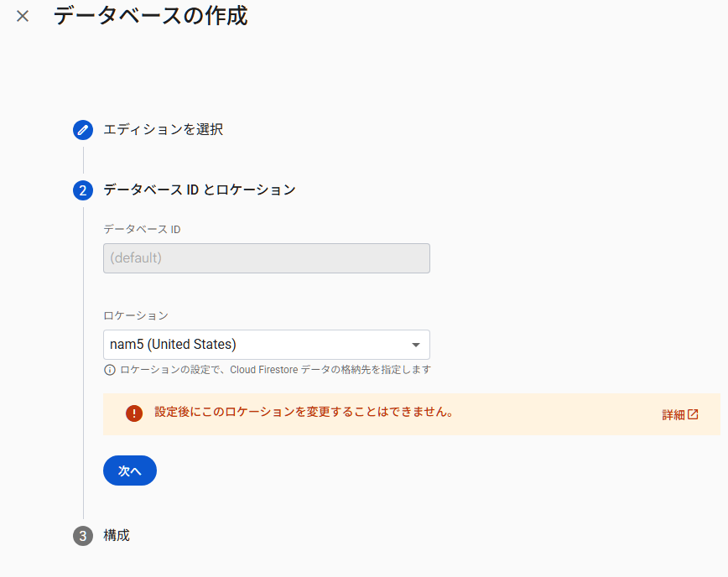Image resolution: width=728 pixels, height=577 pixels.
Task: Click the データベースの作成 page title
Action: [150, 15]
